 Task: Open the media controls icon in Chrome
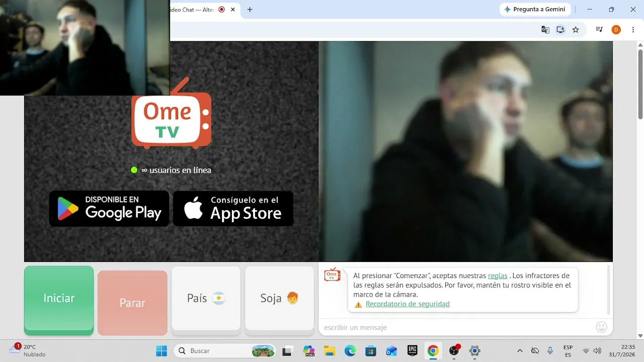tap(599, 30)
